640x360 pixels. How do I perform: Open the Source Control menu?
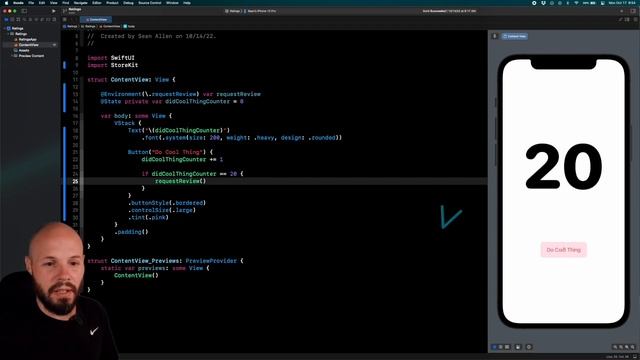[150, 3]
